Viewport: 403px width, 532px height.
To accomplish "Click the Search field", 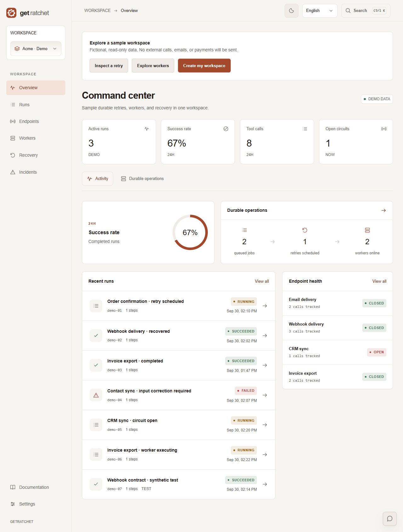I will coord(366,11).
